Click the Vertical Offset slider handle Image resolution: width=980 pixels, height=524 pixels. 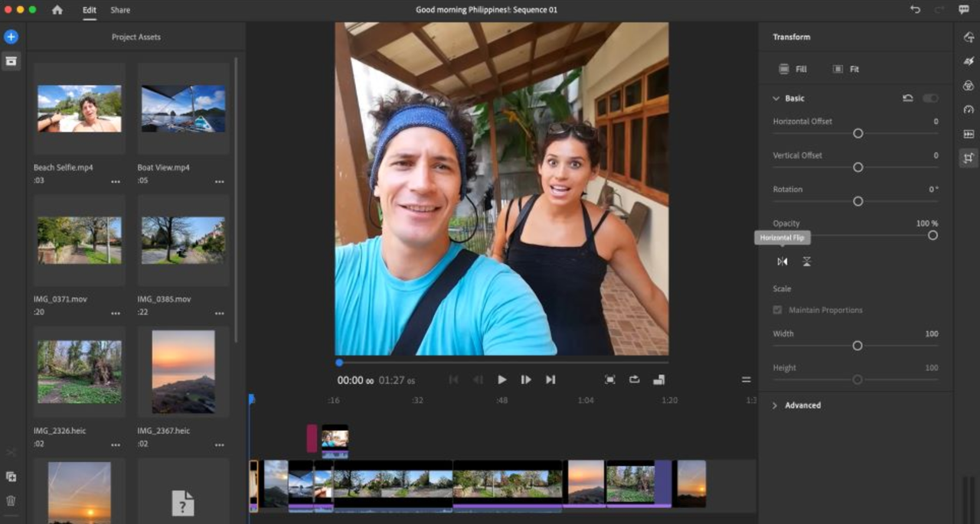pyautogui.click(x=858, y=168)
